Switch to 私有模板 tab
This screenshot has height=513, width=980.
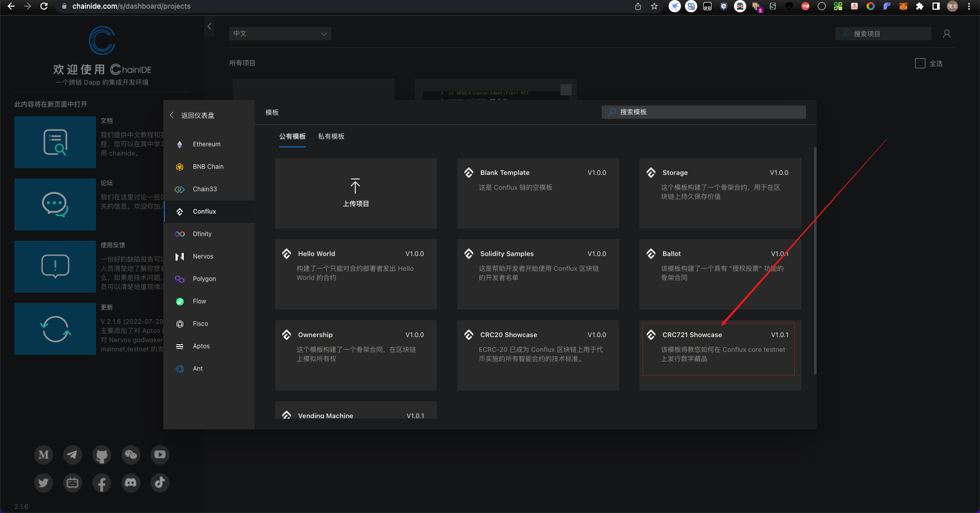331,137
